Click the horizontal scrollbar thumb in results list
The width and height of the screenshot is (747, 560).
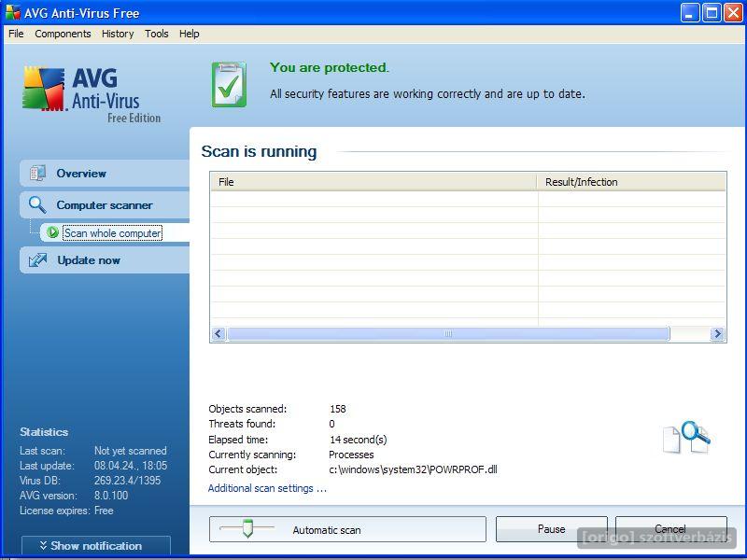448,334
